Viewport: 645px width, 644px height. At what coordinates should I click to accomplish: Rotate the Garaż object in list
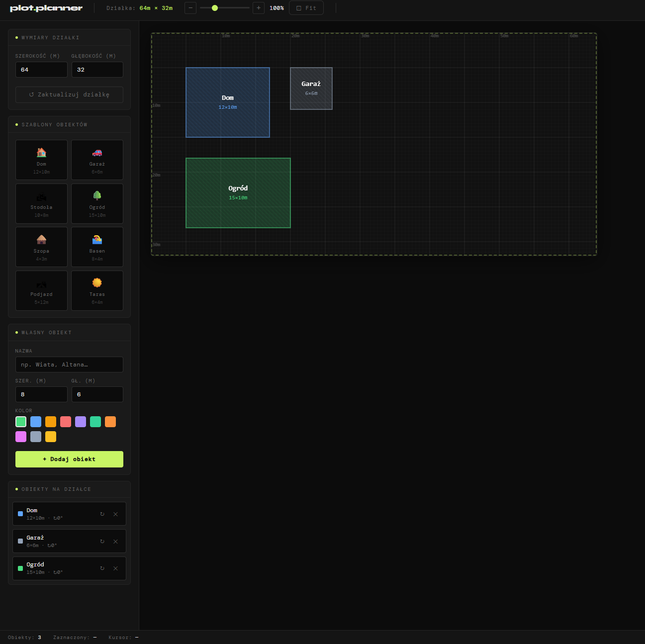coord(102,542)
